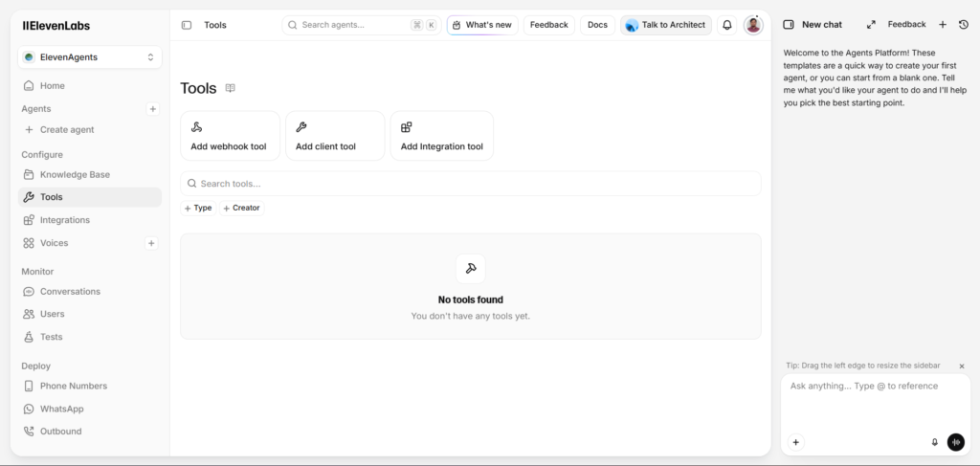The height and width of the screenshot is (466, 980).
Task: Click hammer icon in empty state
Action: [x=471, y=269]
